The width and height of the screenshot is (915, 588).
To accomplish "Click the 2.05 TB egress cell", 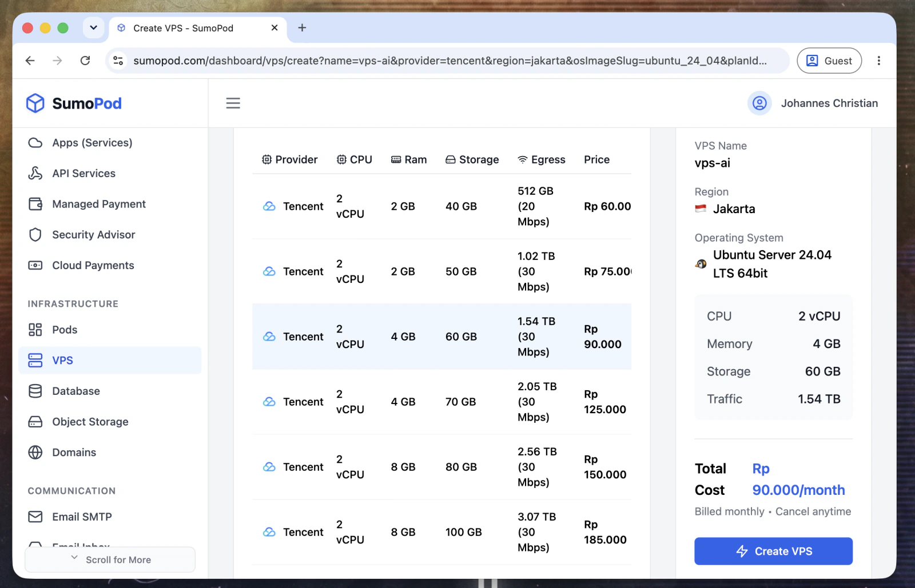I will [x=537, y=402].
